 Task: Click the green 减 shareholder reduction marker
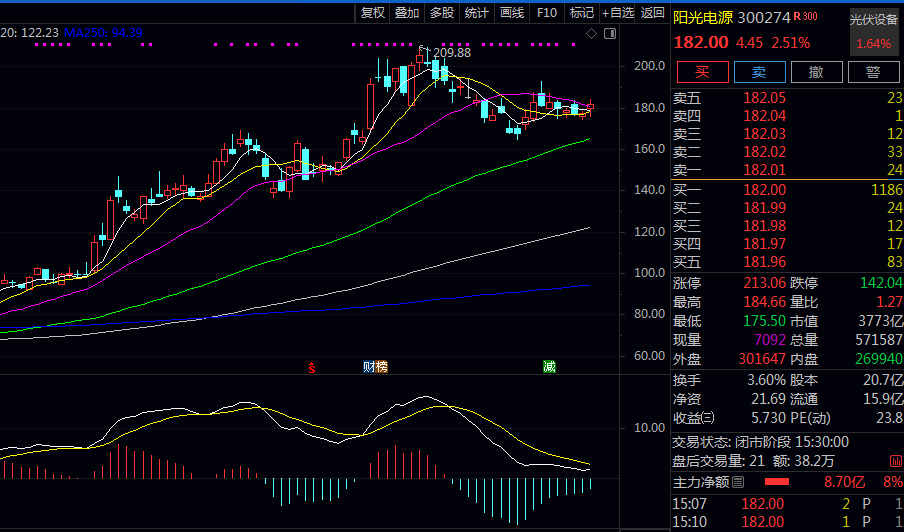click(x=549, y=368)
